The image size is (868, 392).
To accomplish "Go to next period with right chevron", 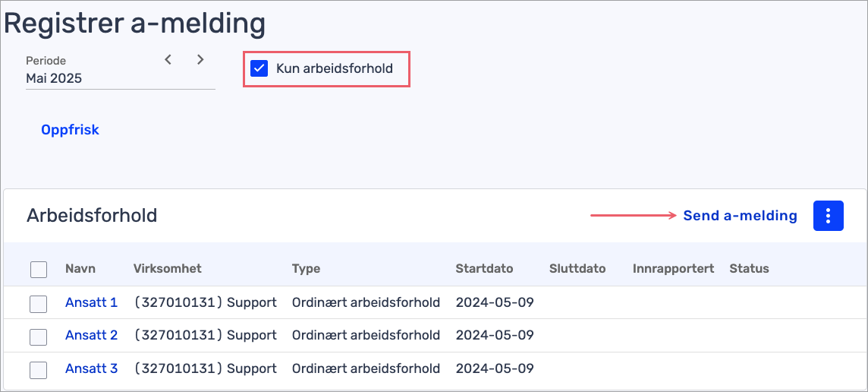I will coord(200,59).
